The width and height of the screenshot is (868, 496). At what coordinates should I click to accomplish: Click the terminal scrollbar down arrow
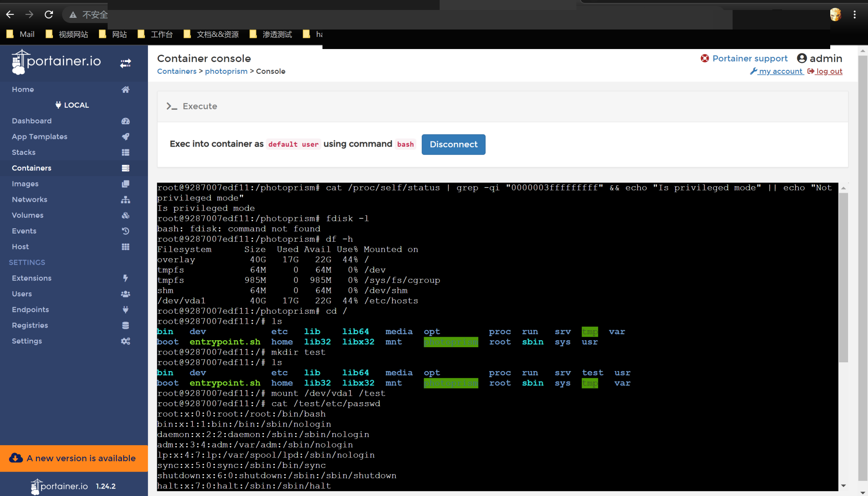843,486
